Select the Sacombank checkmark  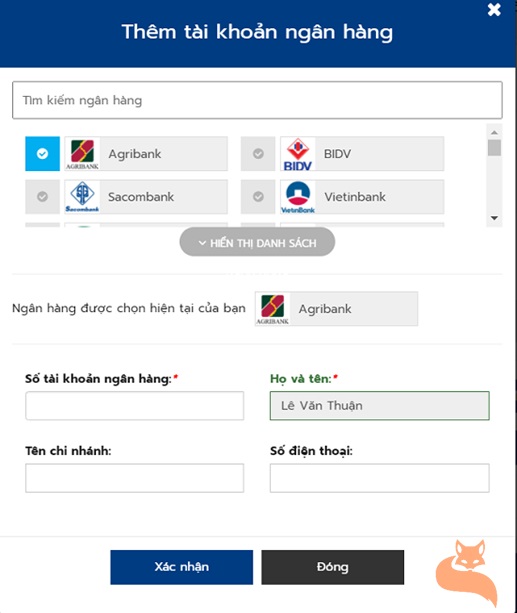[43, 197]
